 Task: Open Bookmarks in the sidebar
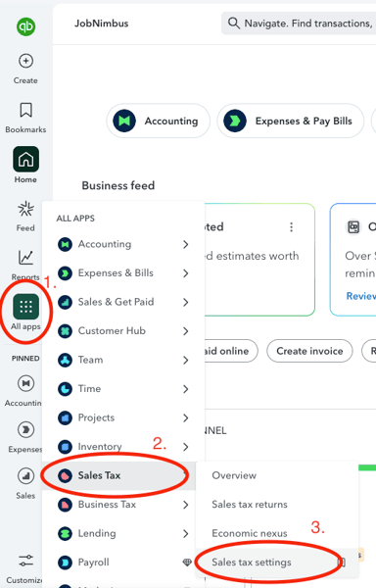[x=25, y=110]
